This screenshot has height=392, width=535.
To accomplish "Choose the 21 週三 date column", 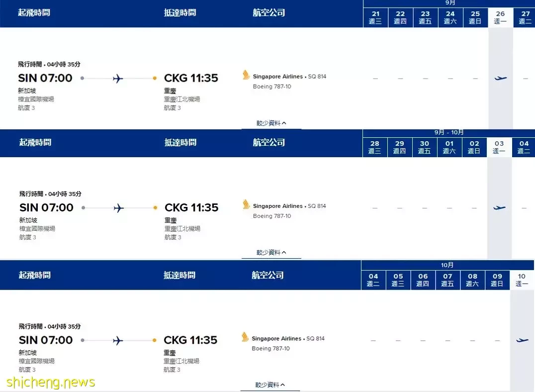I will pyautogui.click(x=375, y=17).
